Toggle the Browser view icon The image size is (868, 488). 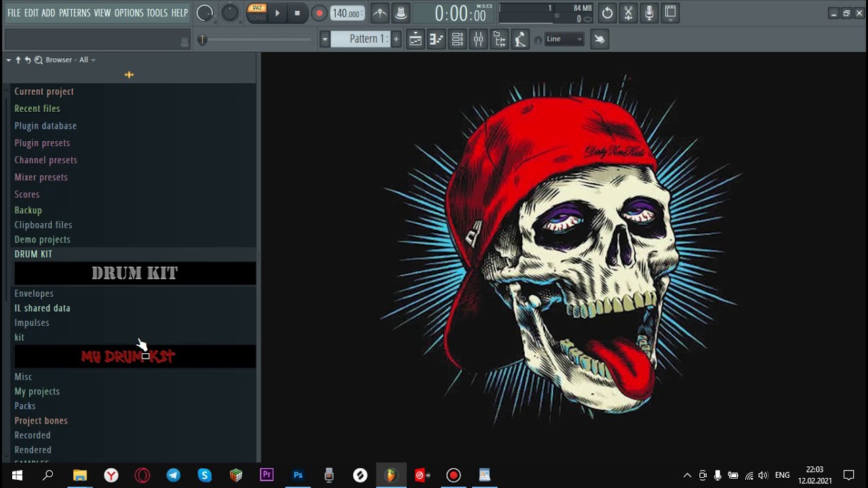pyautogui.click(x=499, y=39)
